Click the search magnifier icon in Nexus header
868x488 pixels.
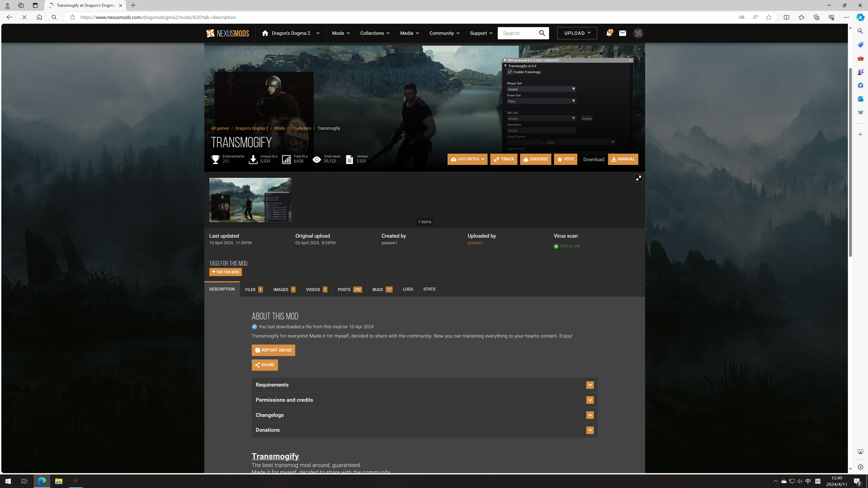[542, 33]
